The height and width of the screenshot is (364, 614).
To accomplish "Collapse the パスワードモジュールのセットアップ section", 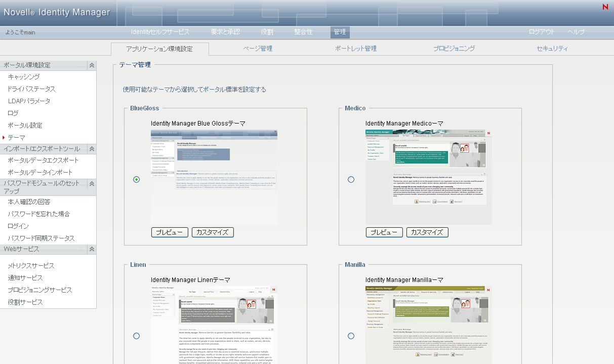I will click(x=92, y=183).
